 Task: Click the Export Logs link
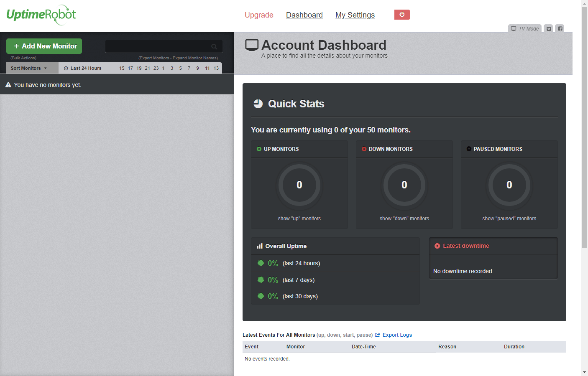tap(397, 335)
